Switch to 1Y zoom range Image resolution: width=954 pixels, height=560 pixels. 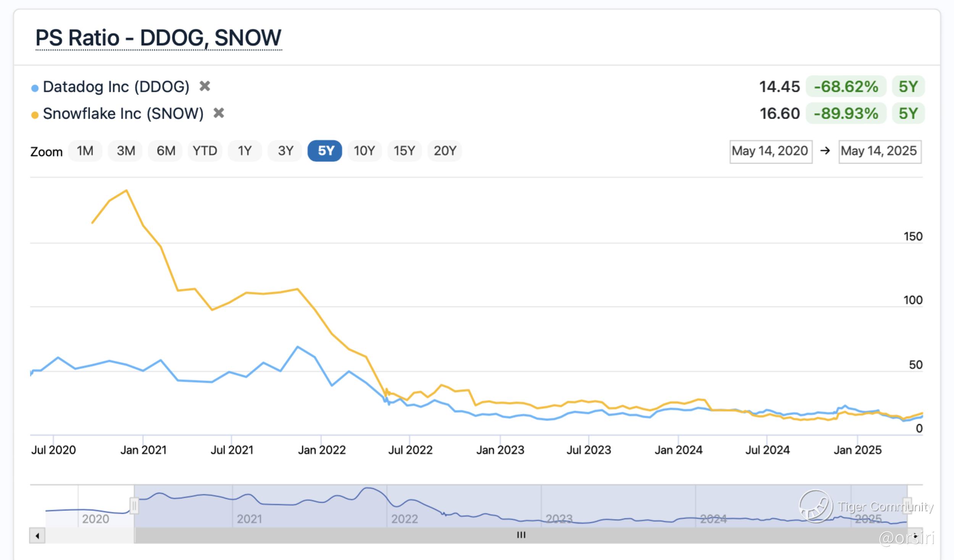point(245,151)
